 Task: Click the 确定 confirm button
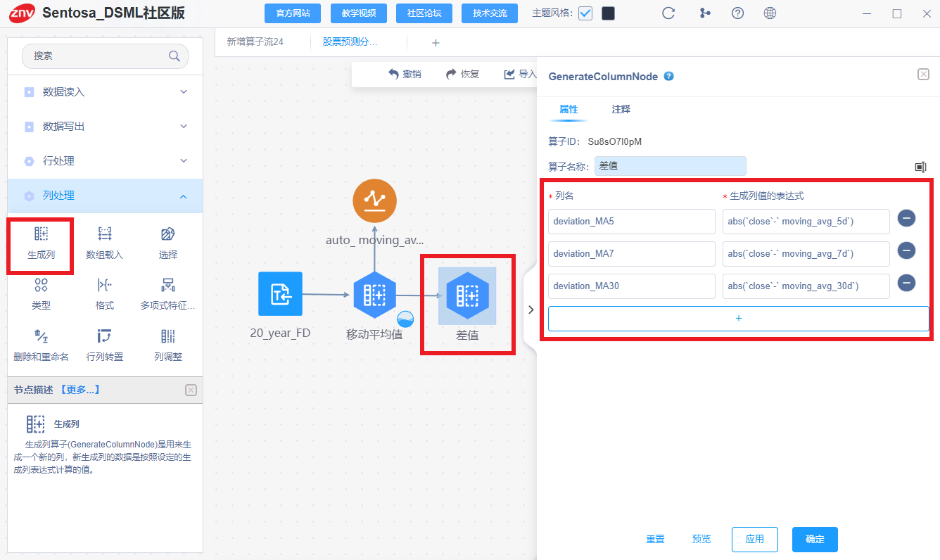(815, 539)
